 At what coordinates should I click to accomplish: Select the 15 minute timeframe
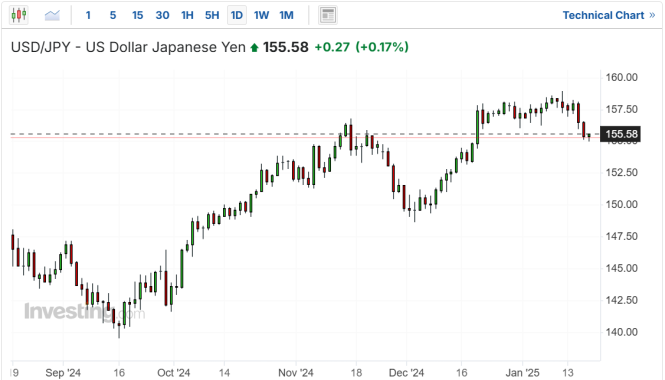pos(137,16)
